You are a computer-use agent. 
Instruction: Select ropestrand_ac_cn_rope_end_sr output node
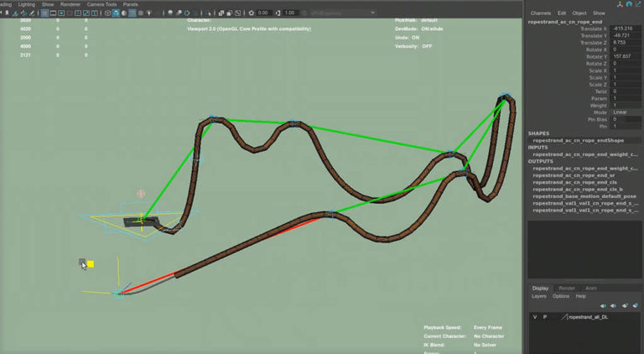pos(574,175)
